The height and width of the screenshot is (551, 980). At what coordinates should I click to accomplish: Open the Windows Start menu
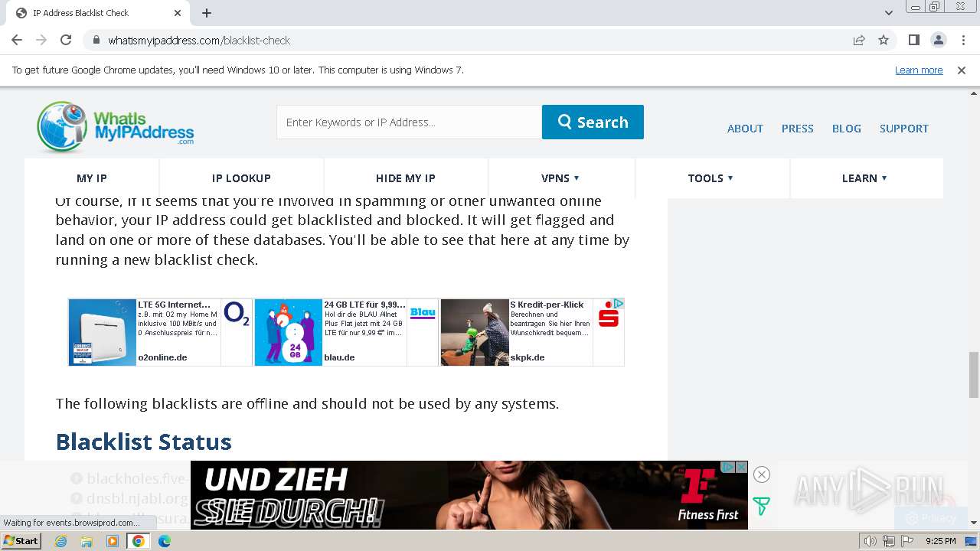tap(21, 541)
